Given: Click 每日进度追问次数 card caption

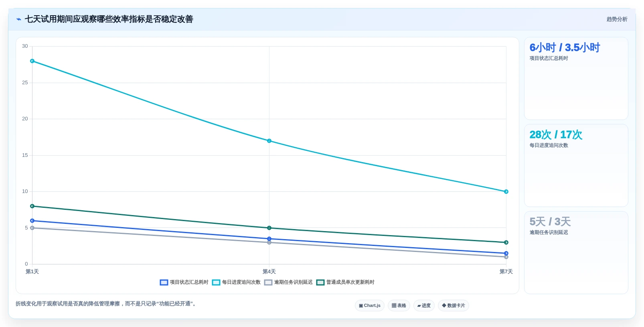Looking at the screenshot, I should click(x=549, y=146).
